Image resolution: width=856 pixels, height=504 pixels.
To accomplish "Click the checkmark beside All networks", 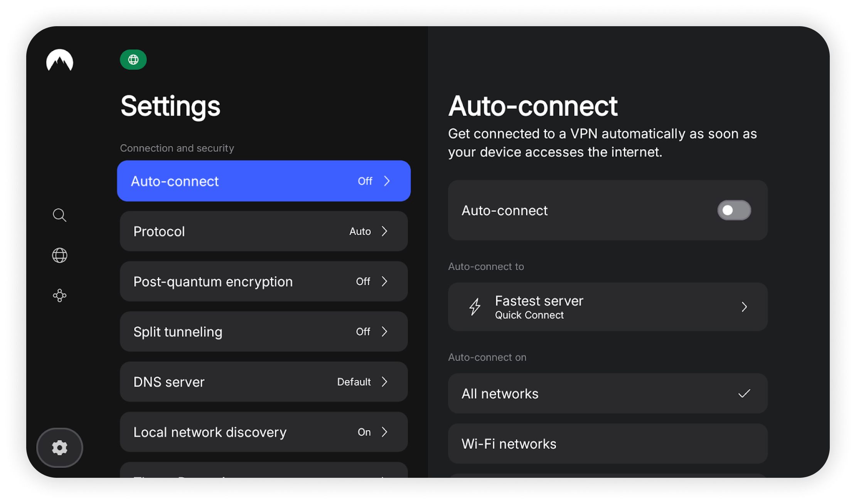I will [744, 393].
